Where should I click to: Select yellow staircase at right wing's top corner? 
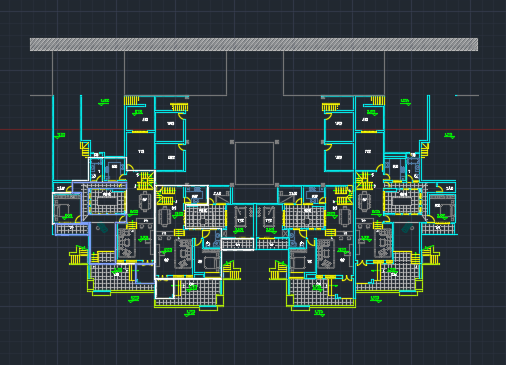point(378,100)
